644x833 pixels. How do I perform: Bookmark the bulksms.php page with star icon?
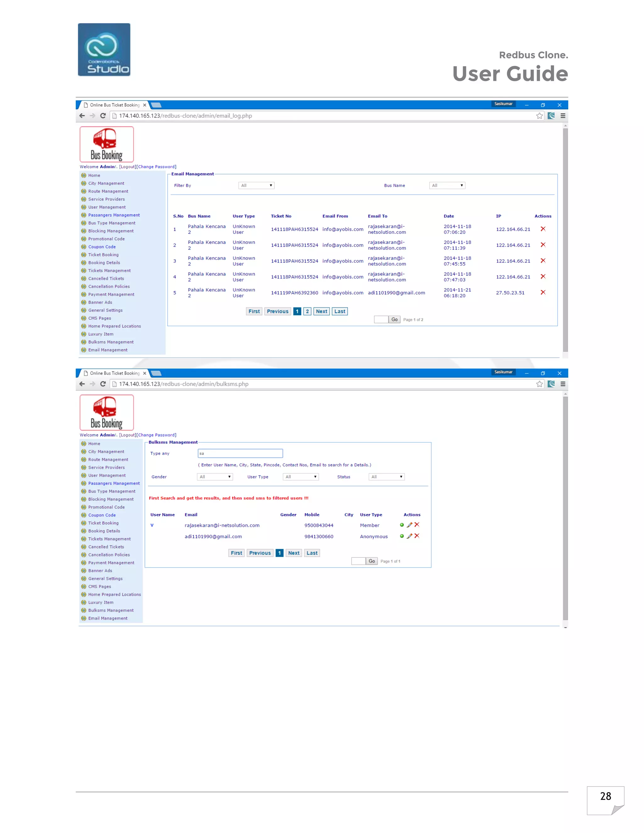(x=539, y=384)
